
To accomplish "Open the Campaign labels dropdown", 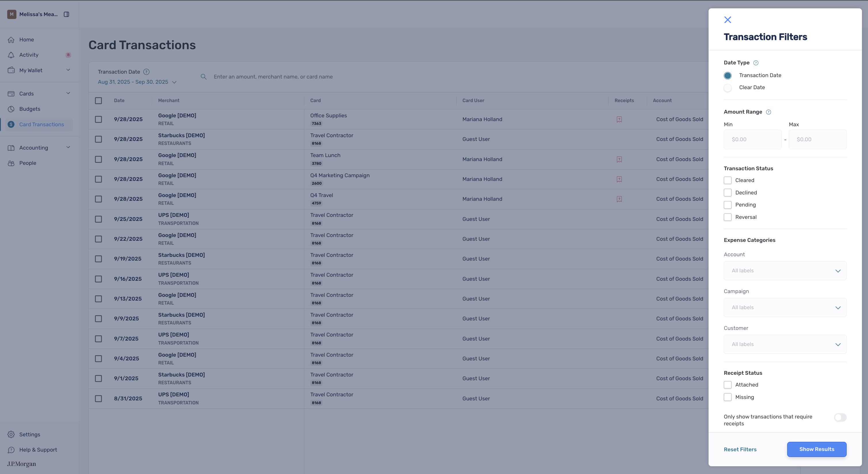I will 785,307.
